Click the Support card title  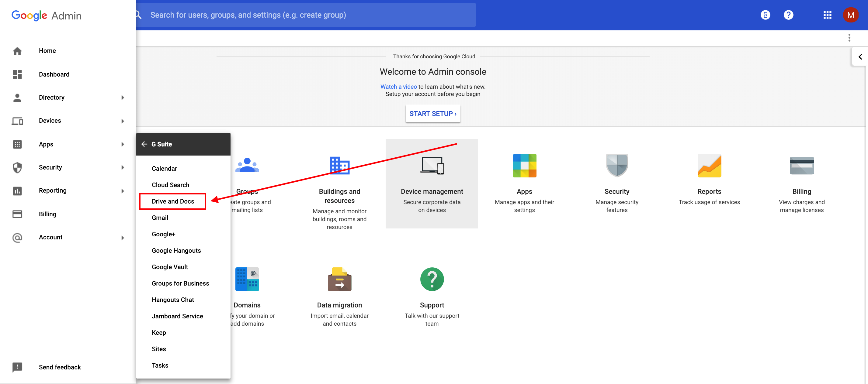[432, 305]
